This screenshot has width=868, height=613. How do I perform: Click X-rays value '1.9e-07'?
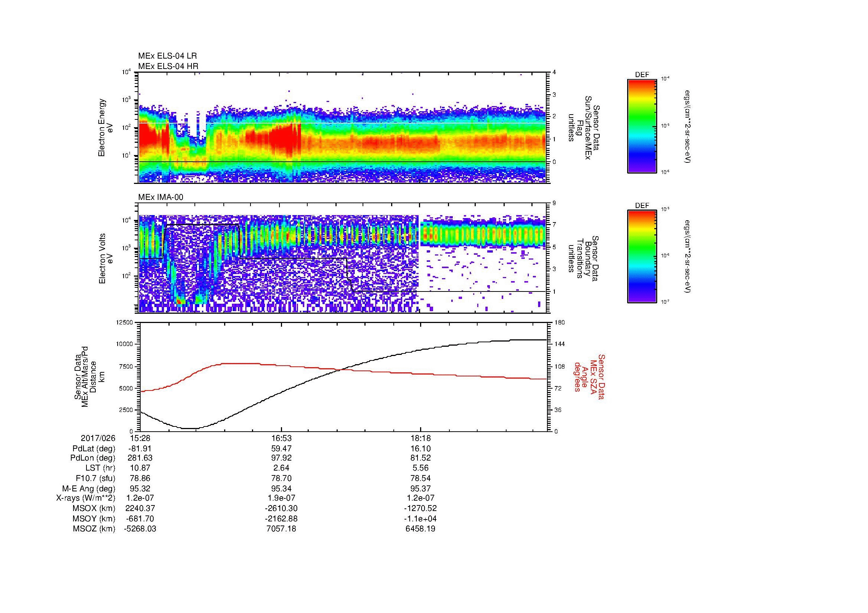[x=281, y=498]
